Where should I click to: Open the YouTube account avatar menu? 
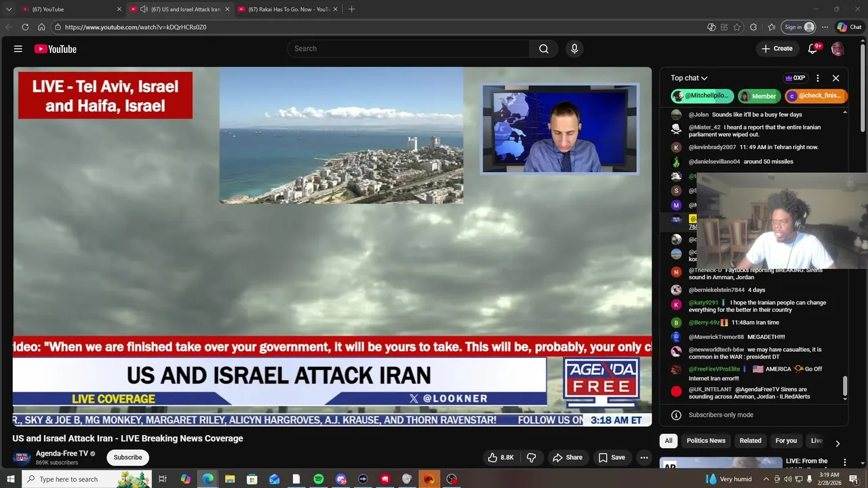837,49
